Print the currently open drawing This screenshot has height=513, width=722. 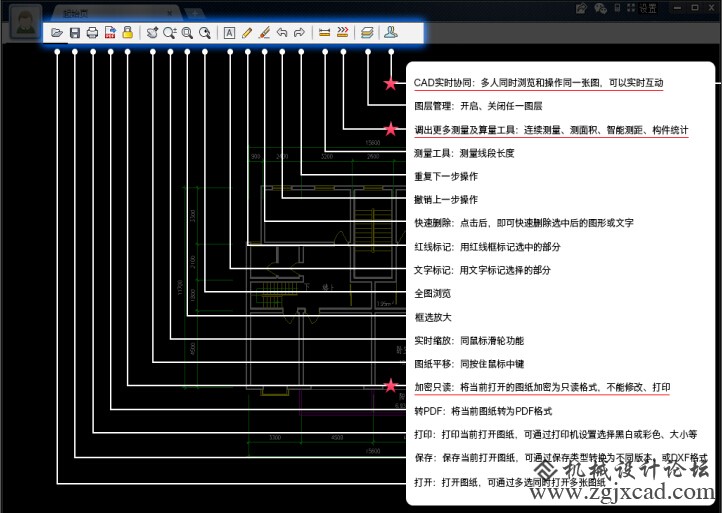92,33
